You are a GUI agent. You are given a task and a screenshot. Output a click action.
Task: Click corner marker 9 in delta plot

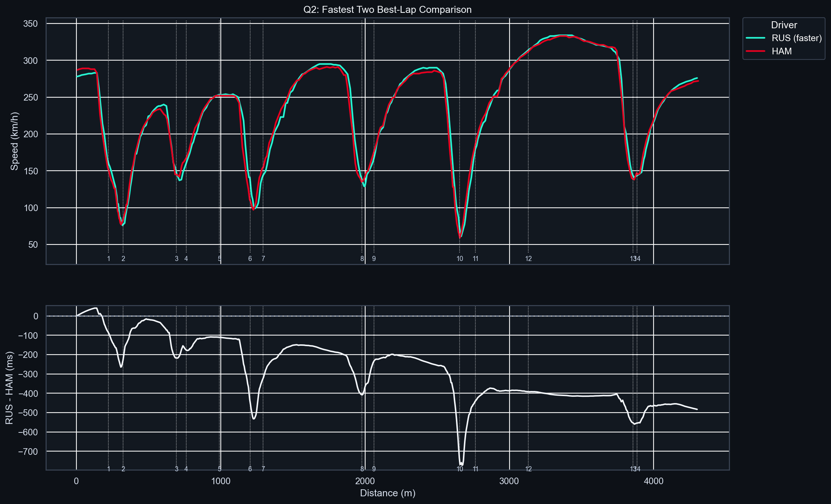tap(374, 469)
